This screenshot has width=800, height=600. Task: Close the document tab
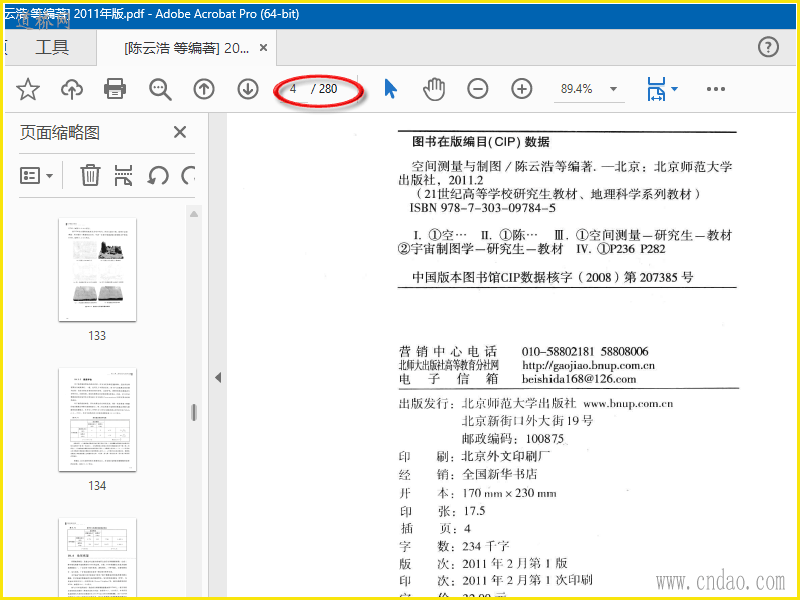263,47
